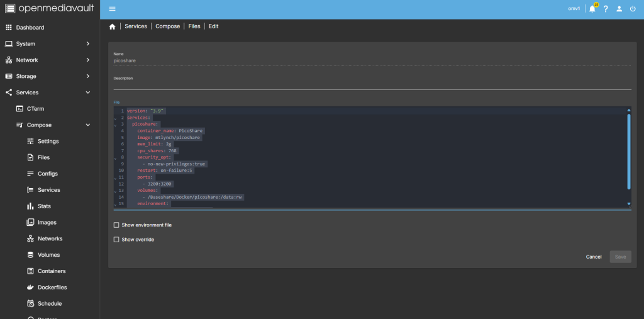The height and width of the screenshot is (319, 644).
Task: Click the Cancel button
Action: 594,257
